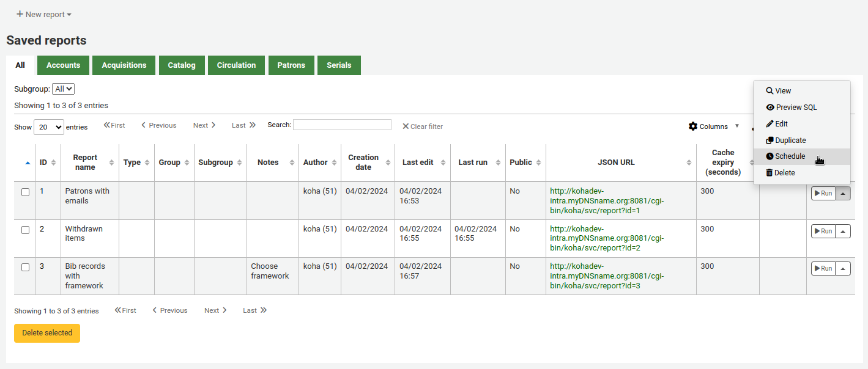Image resolution: width=868 pixels, height=369 pixels.
Task: Open the Subgroup dropdown
Action: tap(63, 89)
